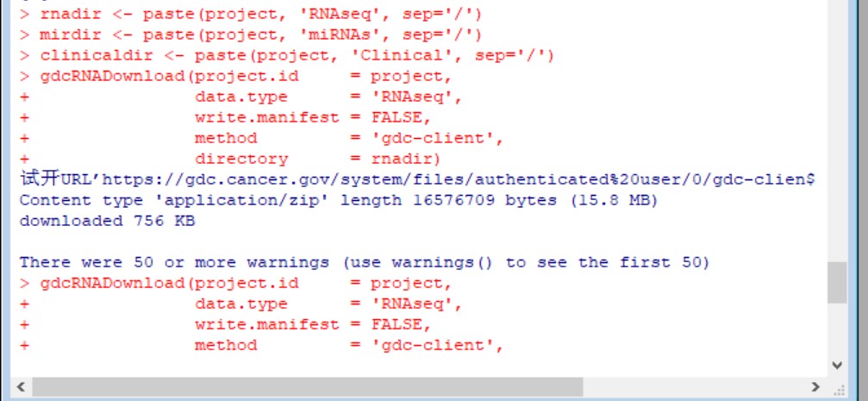This screenshot has width=868, height=401.
Task: Click the 'downloaded 756 KB' output line
Action: (x=107, y=221)
